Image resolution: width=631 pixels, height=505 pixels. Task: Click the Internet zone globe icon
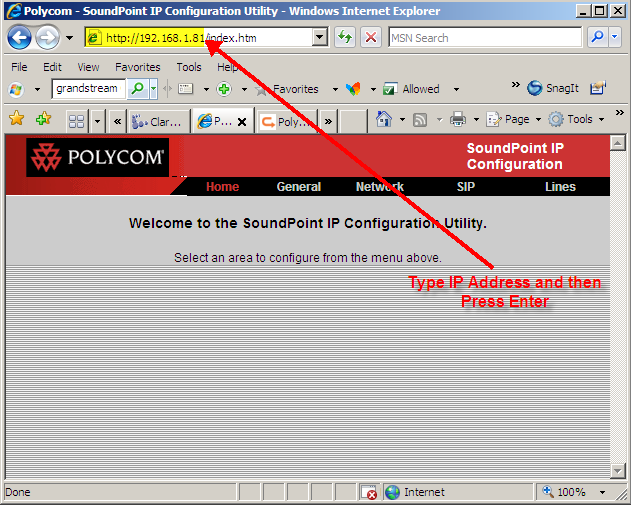click(392, 492)
